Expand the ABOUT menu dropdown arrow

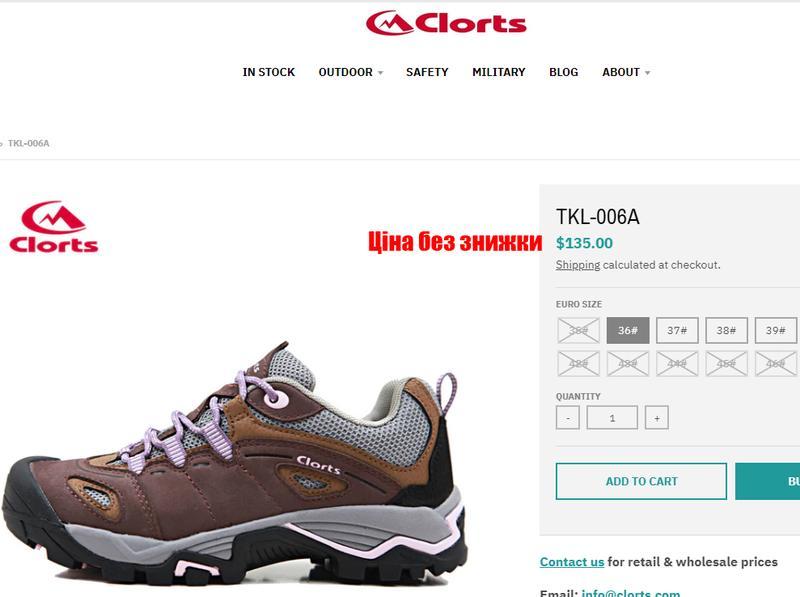coord(647,73)
